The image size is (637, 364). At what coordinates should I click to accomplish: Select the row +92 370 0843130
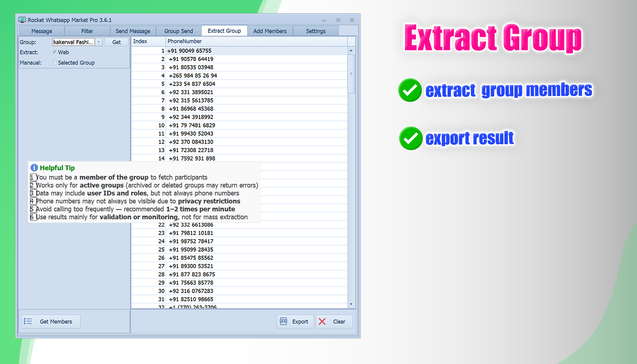[x=239, y=142]
